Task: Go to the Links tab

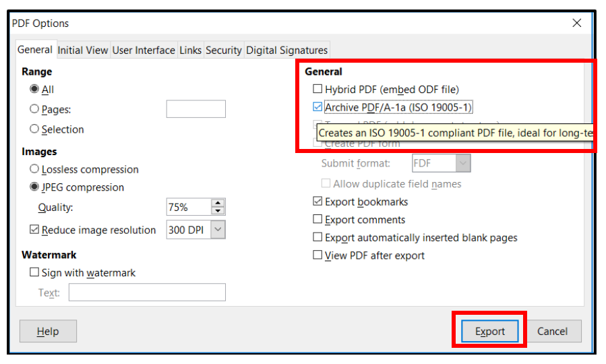Action: point(190,51)
